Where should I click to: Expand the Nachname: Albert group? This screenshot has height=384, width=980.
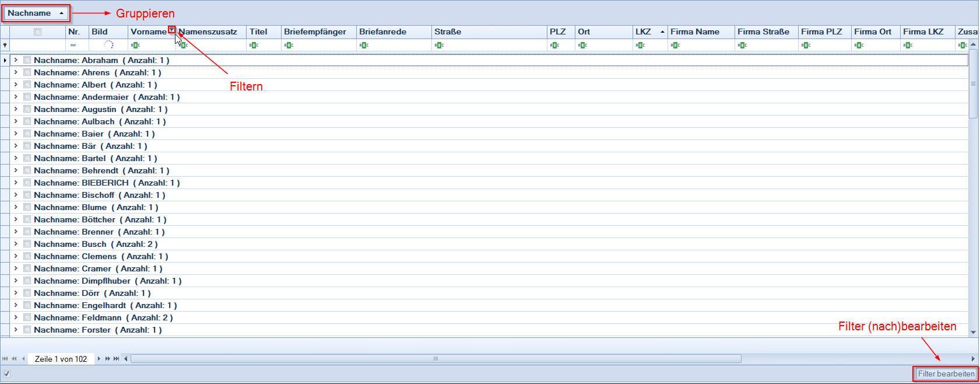pyautogui.click(x=16, y=85)
